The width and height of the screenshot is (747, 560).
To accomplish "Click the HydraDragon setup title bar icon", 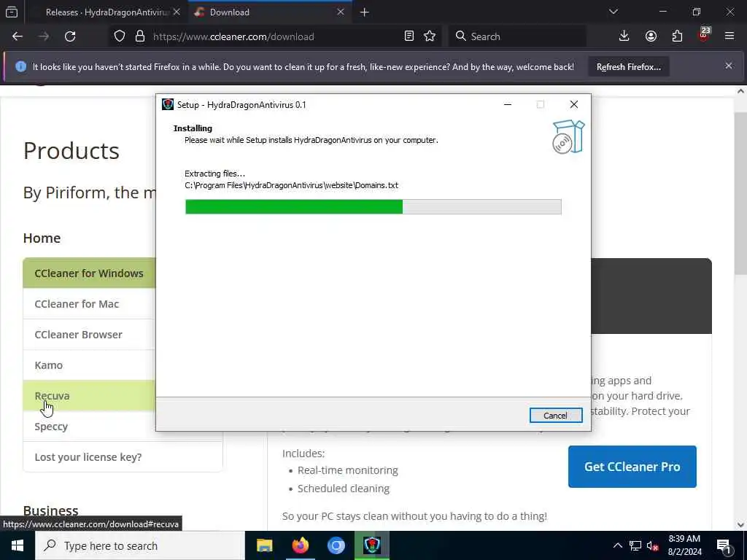I will (168, 104).
